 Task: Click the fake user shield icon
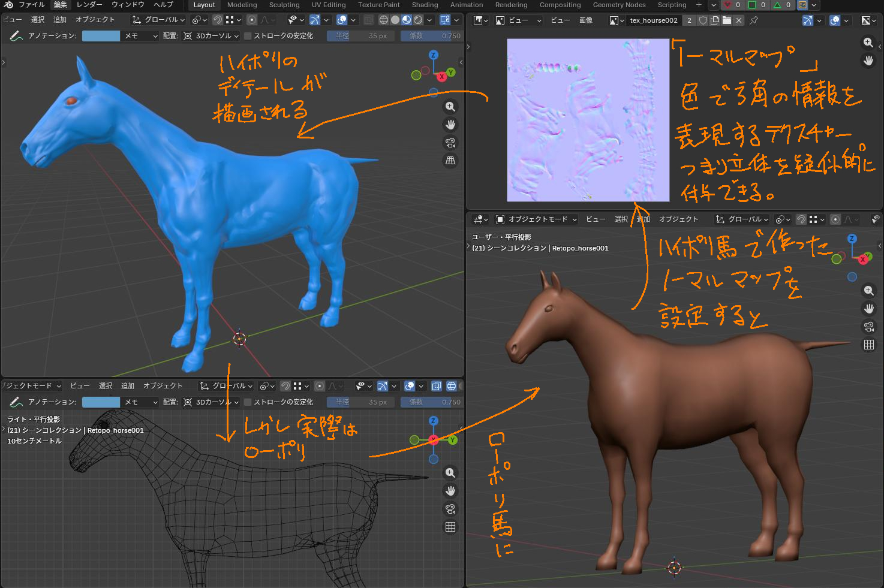click(703, 20)
